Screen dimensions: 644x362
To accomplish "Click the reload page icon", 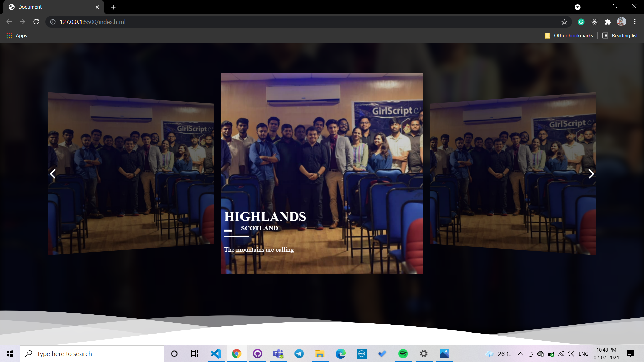I will [x=36, y=22].
